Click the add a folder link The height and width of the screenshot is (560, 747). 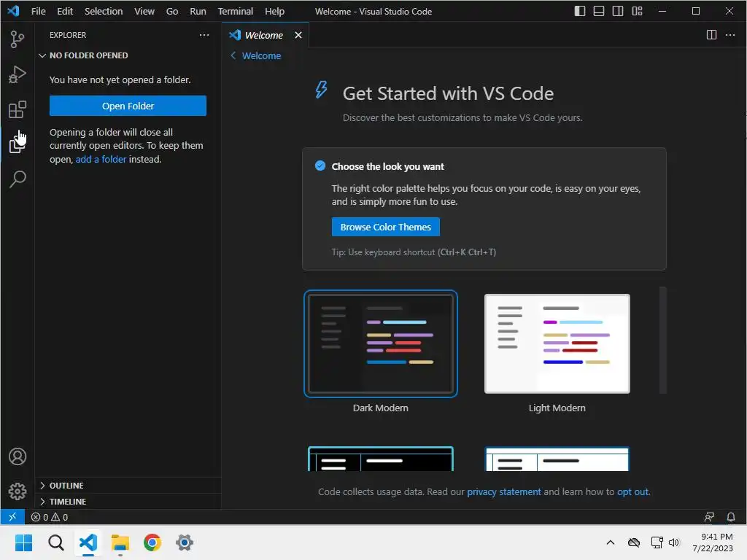click(101, 159)
